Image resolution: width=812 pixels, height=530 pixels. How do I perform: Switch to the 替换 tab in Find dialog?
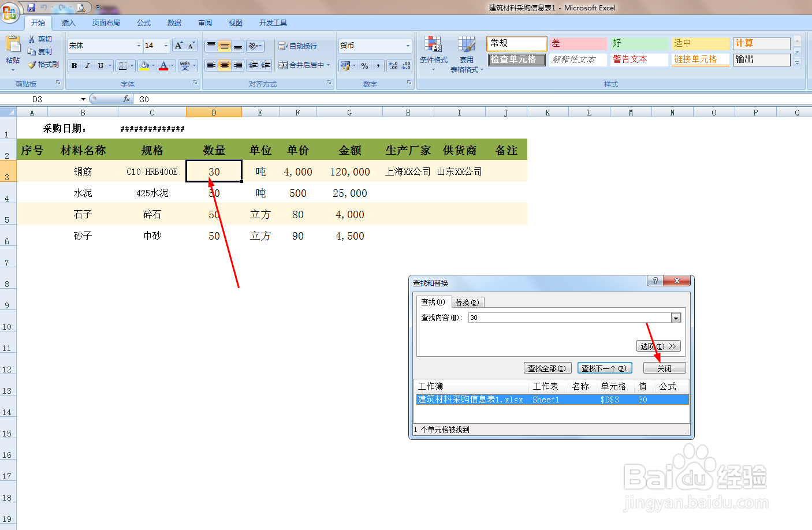click(x=467, y=303)
